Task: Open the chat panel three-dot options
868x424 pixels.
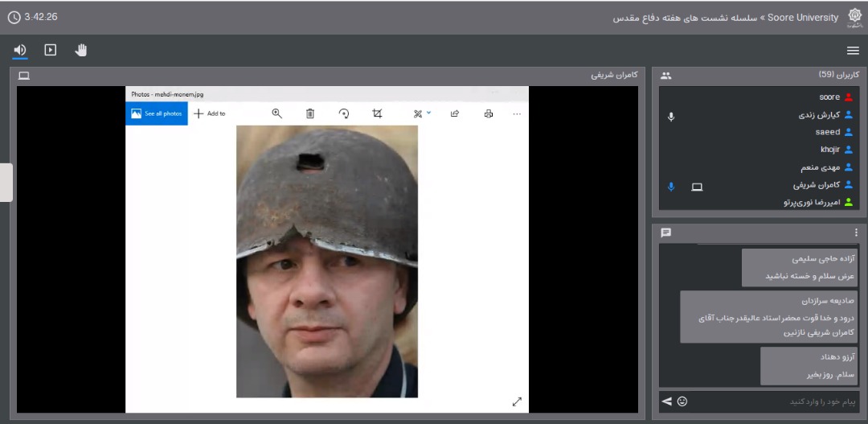Action: pos(856,233)
